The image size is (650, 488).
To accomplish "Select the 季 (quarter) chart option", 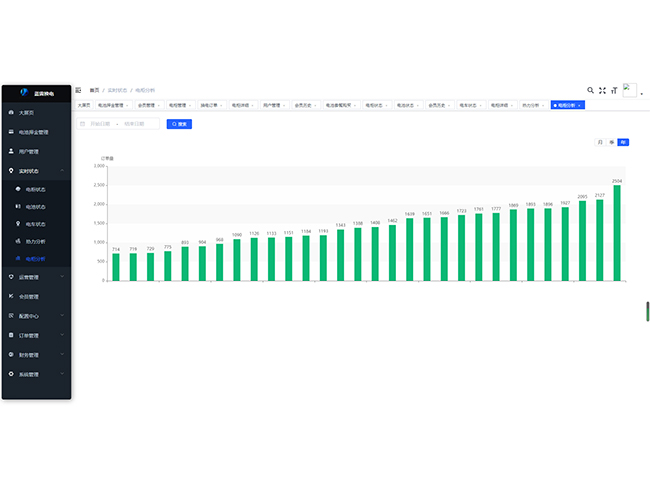I will (611, 142).
